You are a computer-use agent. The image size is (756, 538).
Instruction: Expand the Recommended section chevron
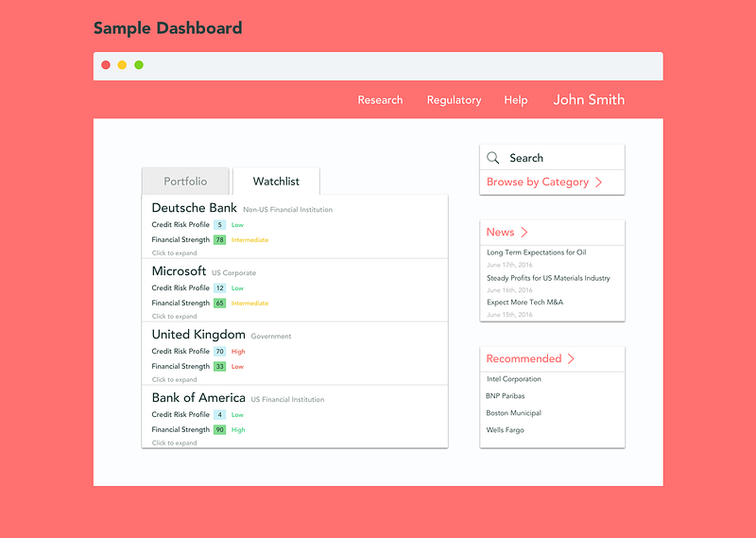(x=571, y=358)
